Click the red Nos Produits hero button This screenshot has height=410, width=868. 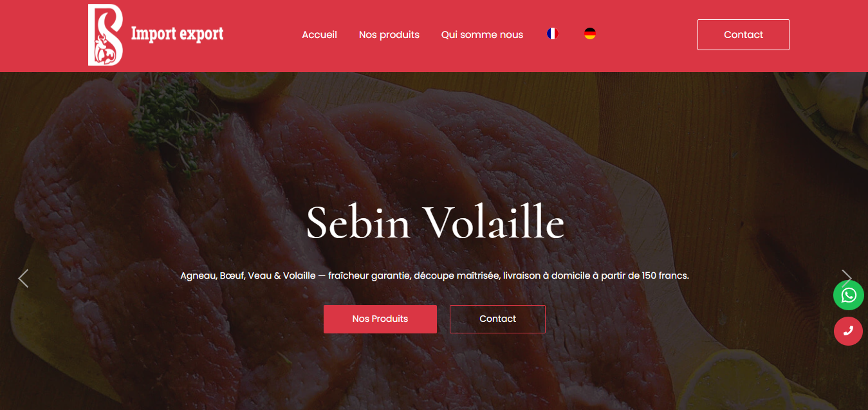click(380, 319)
